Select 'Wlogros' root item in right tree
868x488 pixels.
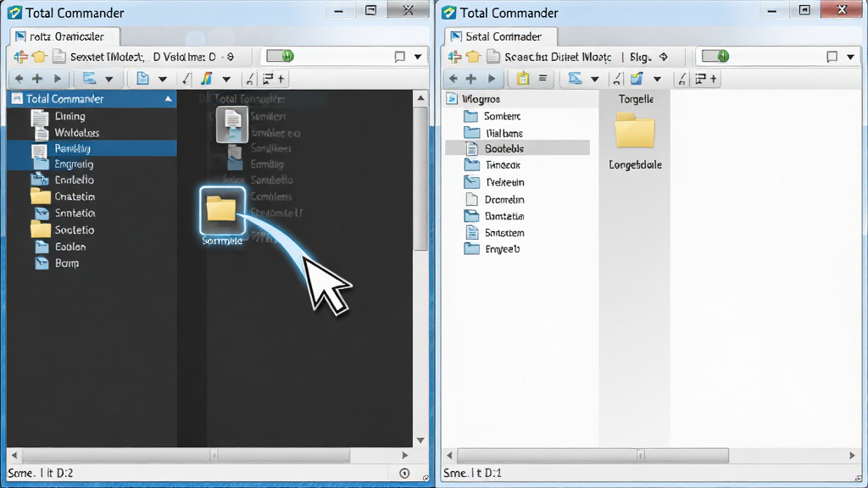click(481, 99)
